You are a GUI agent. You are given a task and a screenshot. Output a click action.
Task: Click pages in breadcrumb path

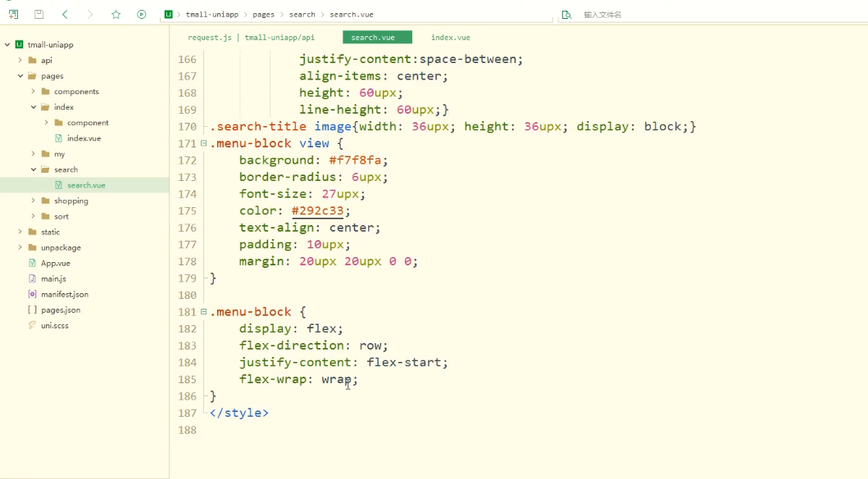[263, 15]
